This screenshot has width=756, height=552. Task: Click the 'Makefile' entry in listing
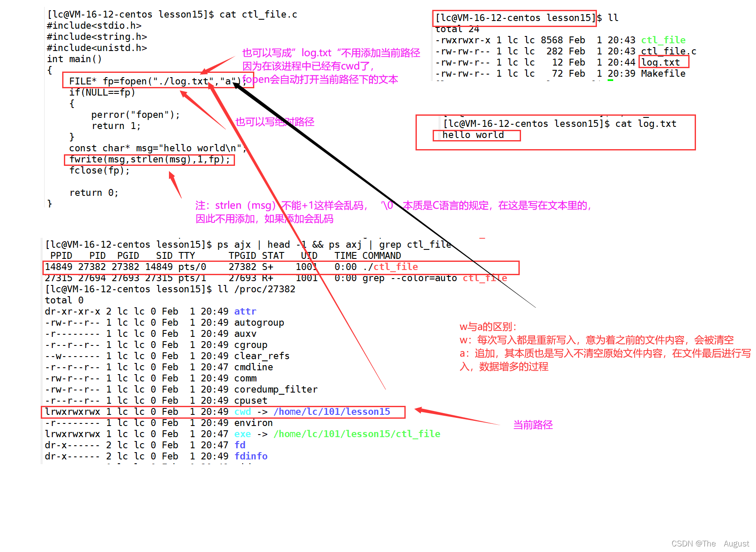click(663, 74)
